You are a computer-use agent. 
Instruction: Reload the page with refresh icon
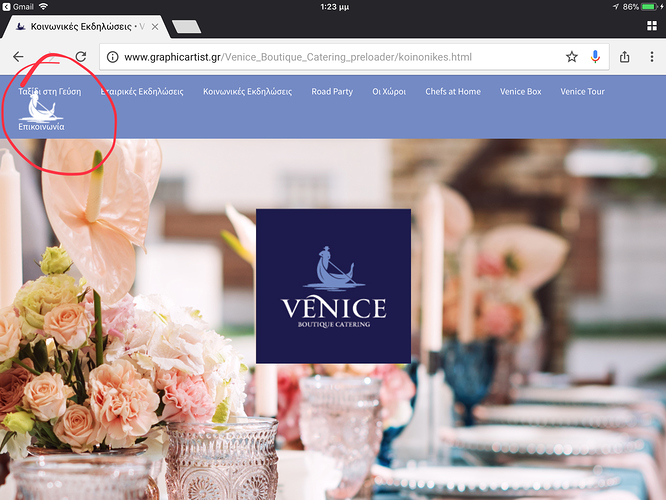[x=81, y=57]
